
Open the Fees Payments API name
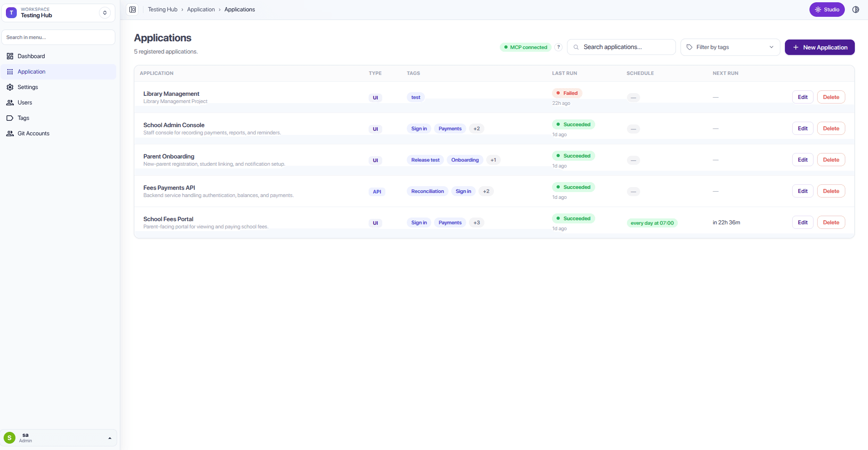click(169, 188)
